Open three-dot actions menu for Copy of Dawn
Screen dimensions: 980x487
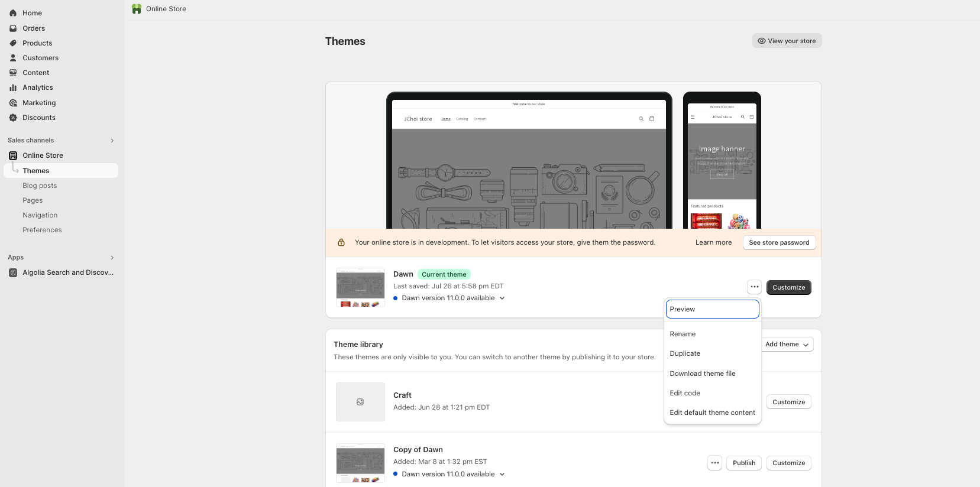point(715,463)
